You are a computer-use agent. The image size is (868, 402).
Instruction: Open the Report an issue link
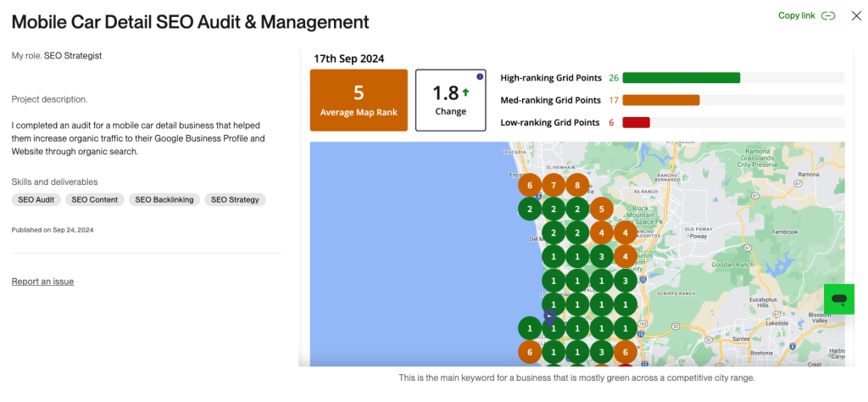click(x=42, y=282)
